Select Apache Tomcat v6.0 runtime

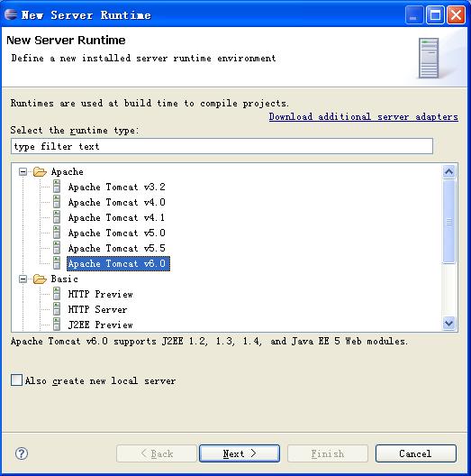coord(118,263)
